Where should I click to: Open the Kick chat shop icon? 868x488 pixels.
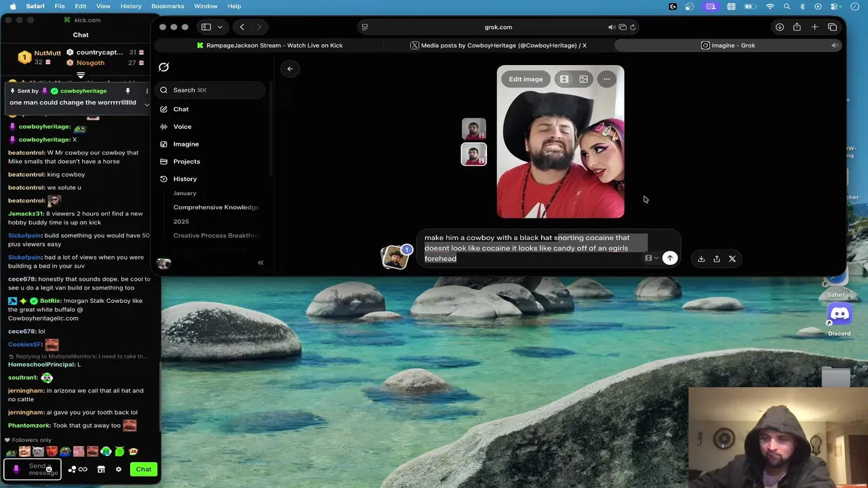[101, 469]
